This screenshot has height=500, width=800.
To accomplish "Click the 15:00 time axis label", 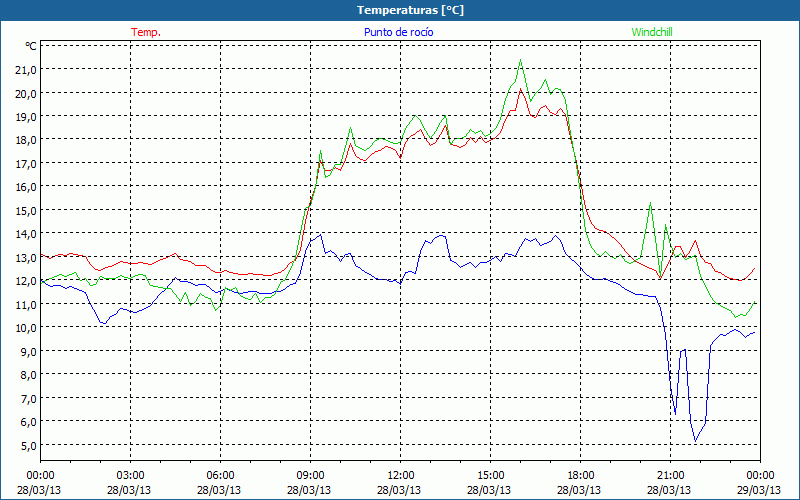I will click(x=490, y=476).
